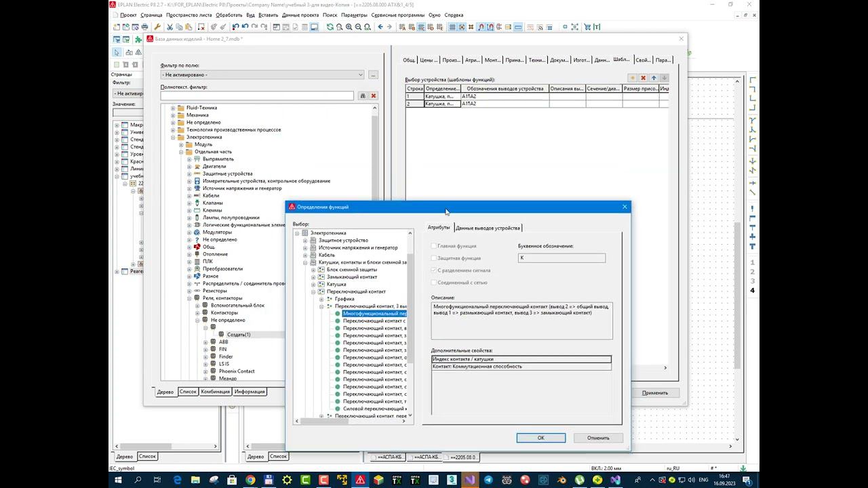Expand the 'Катушка' node in function tree
Screen dimensions: 868x488
[313, 285]
